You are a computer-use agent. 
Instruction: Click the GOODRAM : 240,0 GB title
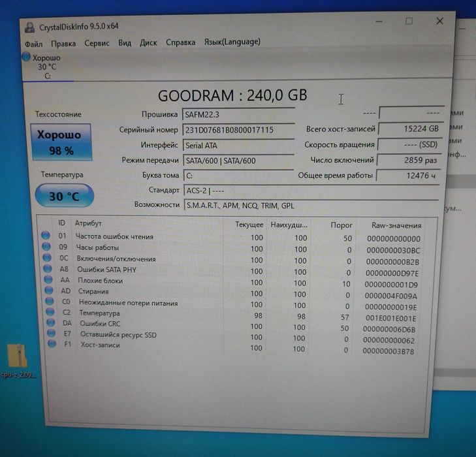232,95
